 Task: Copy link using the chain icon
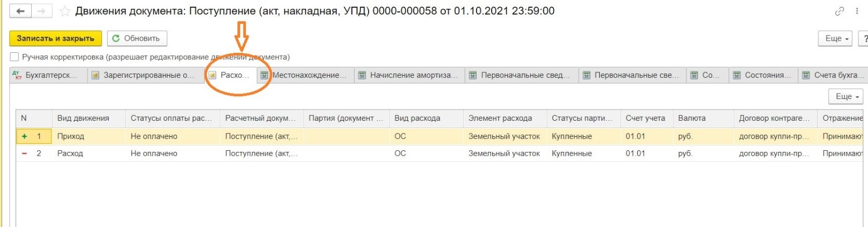point(842,11)
